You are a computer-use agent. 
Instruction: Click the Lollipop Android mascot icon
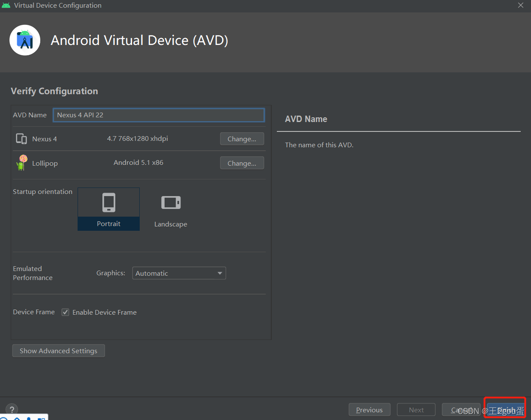pyautogui.click(x=21, y=163)
